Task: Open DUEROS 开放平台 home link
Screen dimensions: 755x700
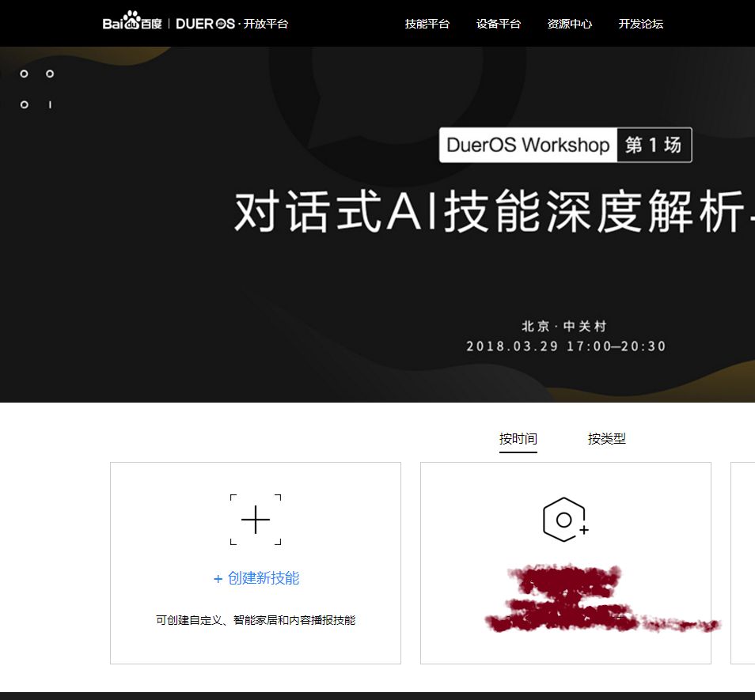Action: click(x=232, y=24)
